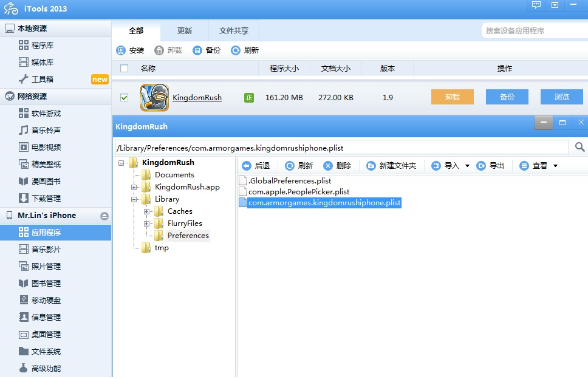The image size is (588, 379).
Task: Click the 卸载 toolbar button
Action: pyautogui.click(x=168, y=50)
